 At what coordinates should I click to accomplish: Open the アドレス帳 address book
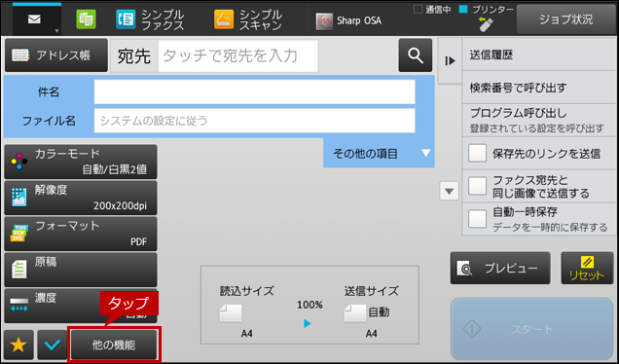pyautogui.click(x=56, y=55)
